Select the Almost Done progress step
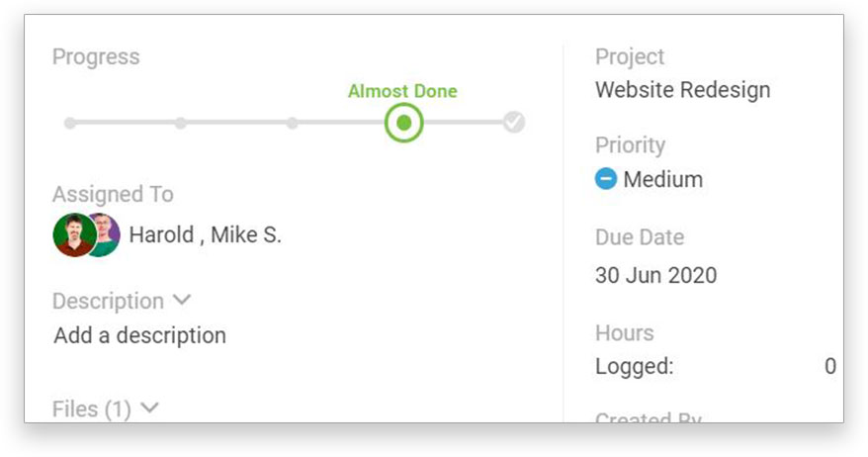868x457 pixels. click(x=404, y=123)
